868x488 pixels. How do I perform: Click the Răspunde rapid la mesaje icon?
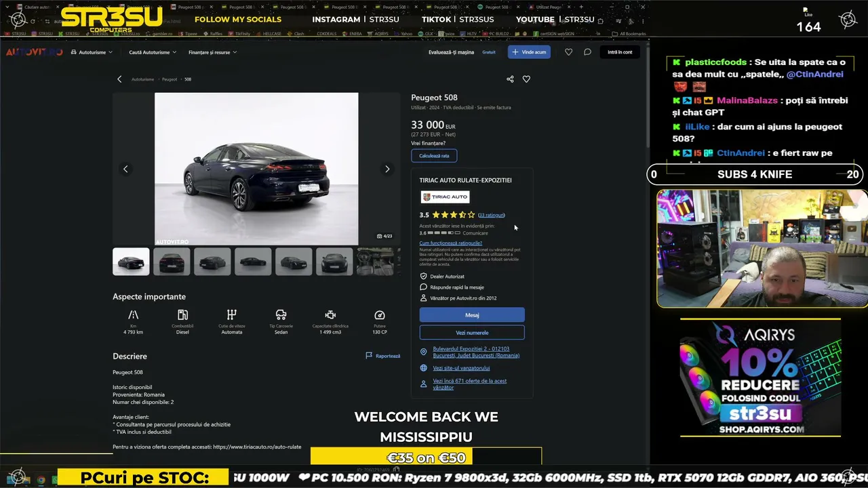click(x=424, y=287)
